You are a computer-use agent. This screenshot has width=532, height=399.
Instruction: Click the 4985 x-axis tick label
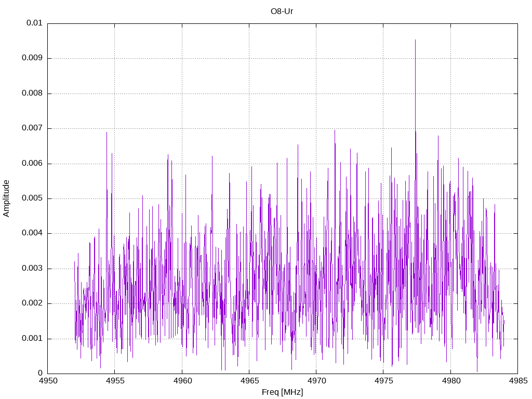(x=518, y=381)
